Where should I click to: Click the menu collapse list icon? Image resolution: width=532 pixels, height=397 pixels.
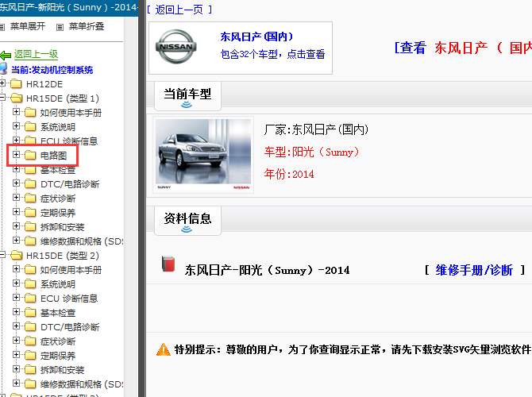pyautogui.click(x=60, y=27)
